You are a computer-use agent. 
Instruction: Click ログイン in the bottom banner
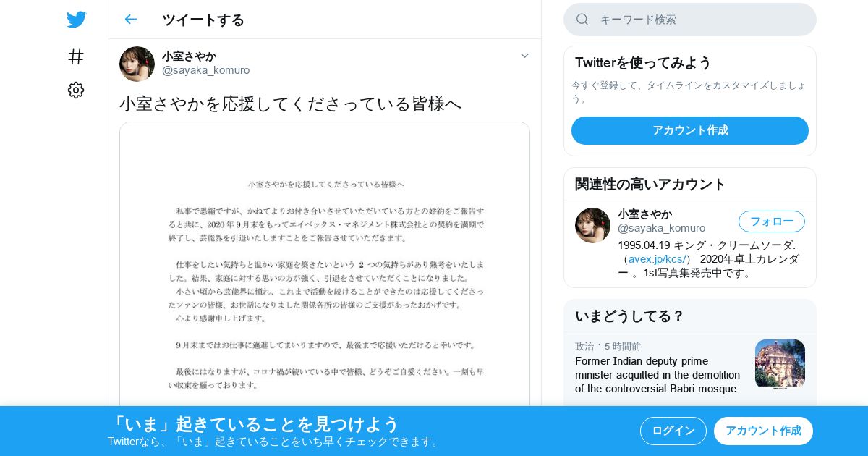coord(673,431)
